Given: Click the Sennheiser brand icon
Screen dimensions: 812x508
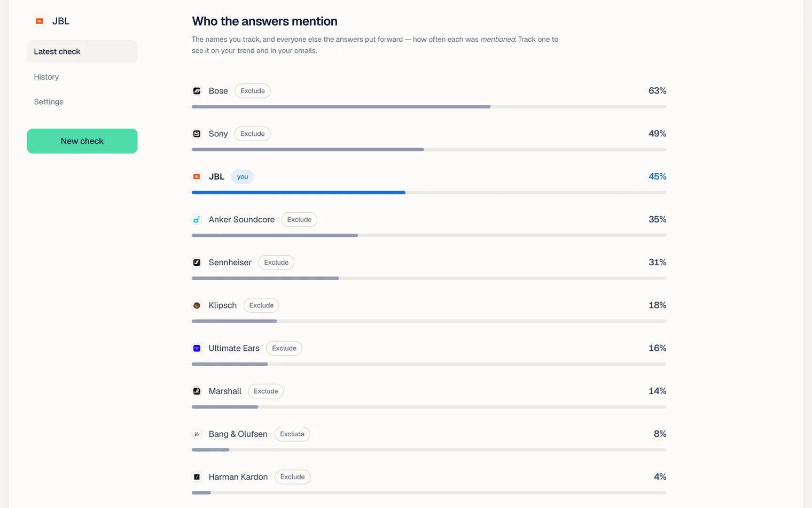Looking at the screenshot, I should click(x=197, y=263).
